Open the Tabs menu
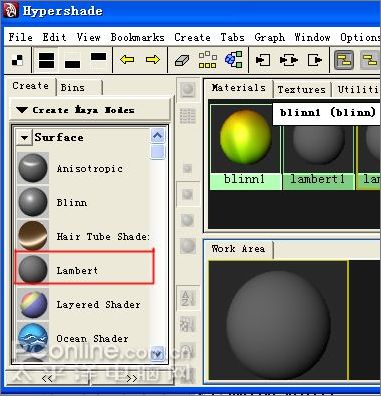Screen dimensions: 381x396 point(232,37)
